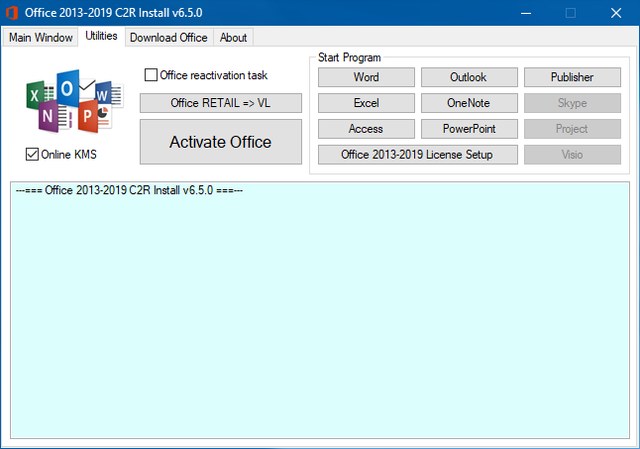Click the Office logo icon in title bar

[14, 12]
